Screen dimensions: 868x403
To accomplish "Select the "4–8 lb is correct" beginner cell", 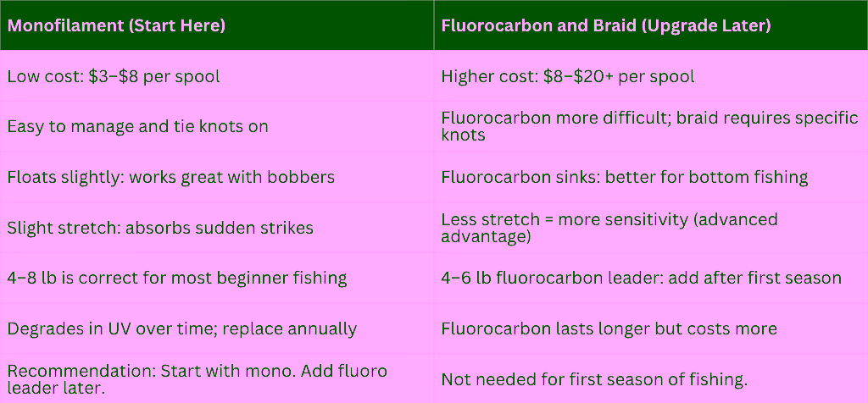I will (x=176, y=278).
